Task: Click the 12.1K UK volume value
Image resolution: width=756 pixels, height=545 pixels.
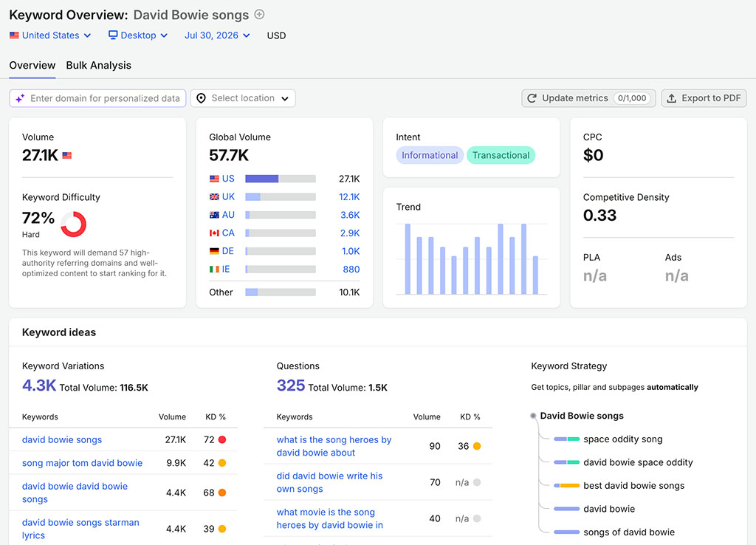Action: 349,196
